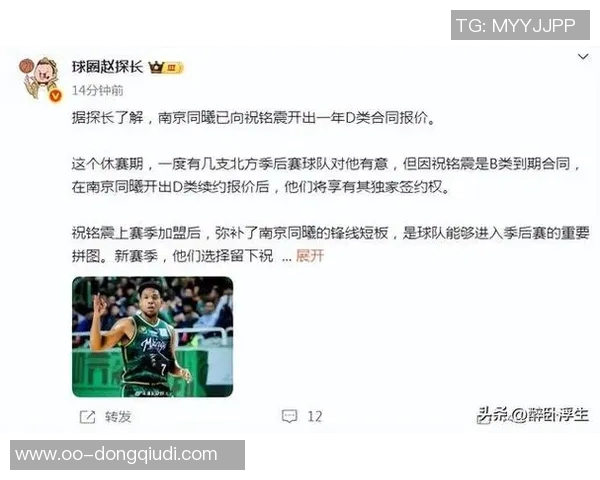Screen dimensions: 600x480
Task: Expand full post with 展开 link
Action: tap(310, 256)
